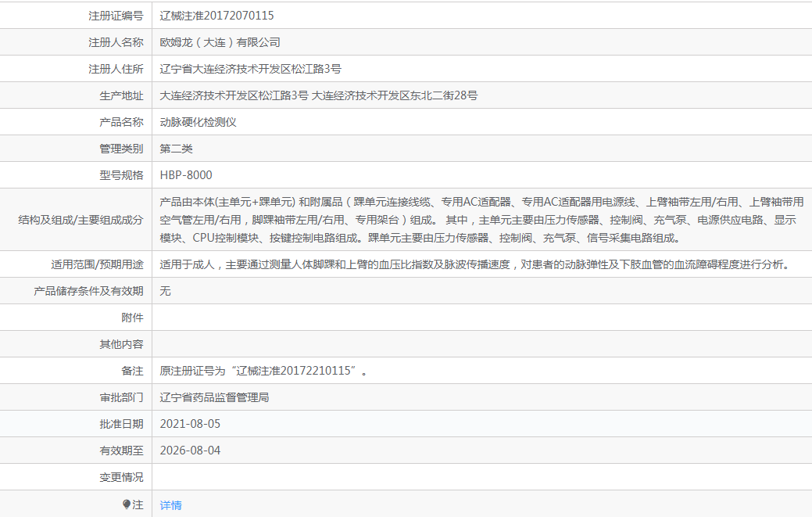Select model value HBP-8000
Viewport: 812px width, 517px height.
[x=186, y=175]
